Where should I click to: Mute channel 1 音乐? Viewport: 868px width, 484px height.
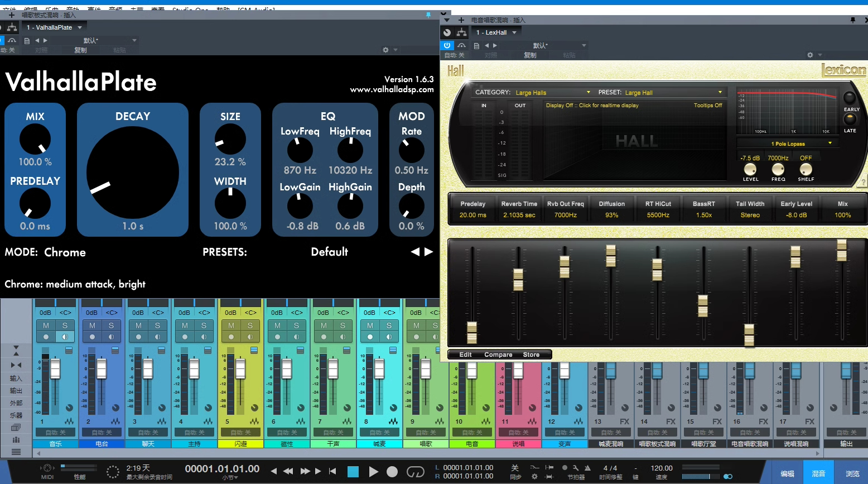[46, 325]
